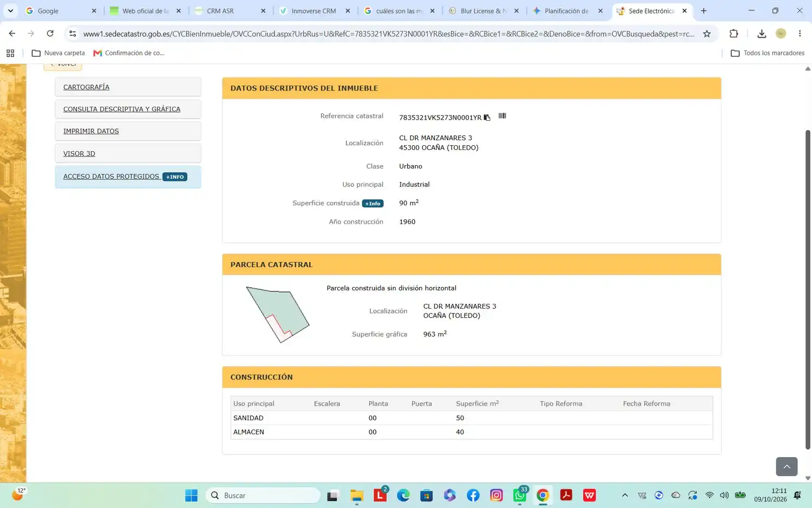
Task: Open Facebook from the taskbar
Action: coord(473,496)
